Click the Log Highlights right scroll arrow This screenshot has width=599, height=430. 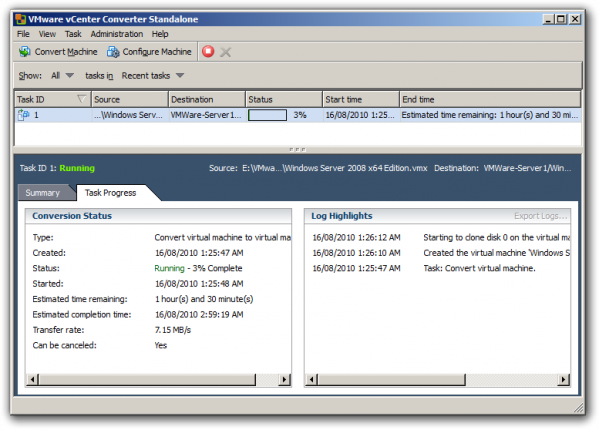563,380
